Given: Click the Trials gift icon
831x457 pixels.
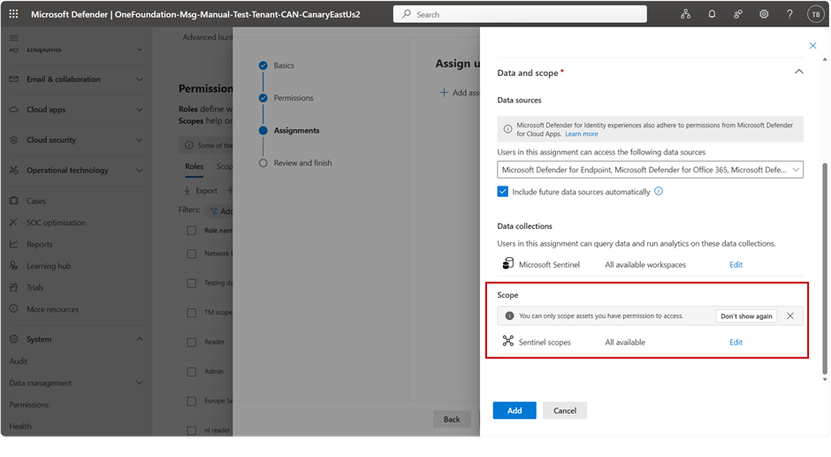Looking at the screenshot, I should [x=14, y=287].
